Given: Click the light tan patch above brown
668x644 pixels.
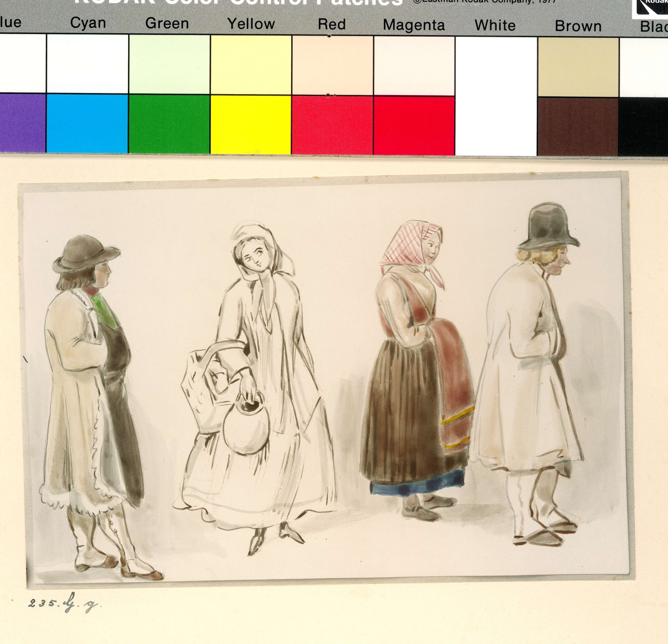Looking at the screenshot, I should [577, 67].
